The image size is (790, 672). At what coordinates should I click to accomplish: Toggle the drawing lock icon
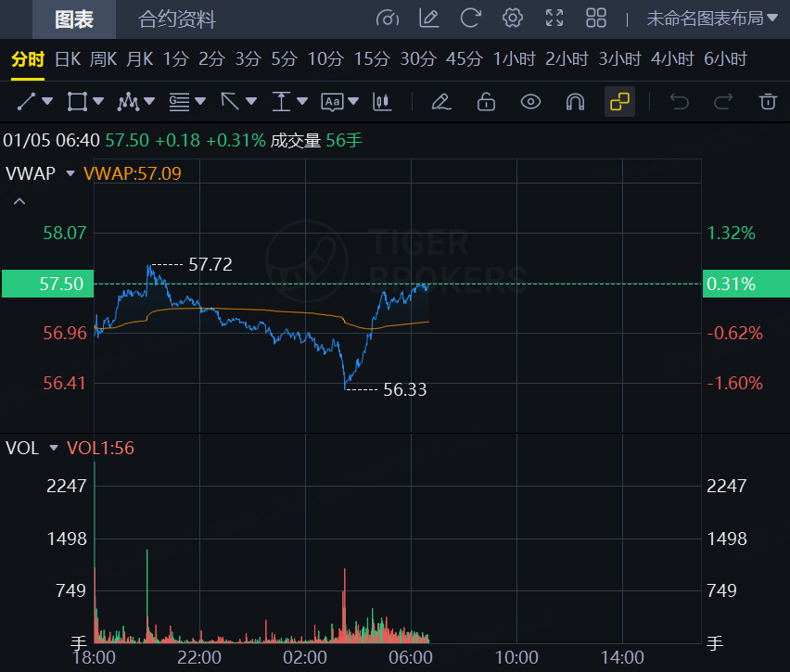click(x=486, y=101)
